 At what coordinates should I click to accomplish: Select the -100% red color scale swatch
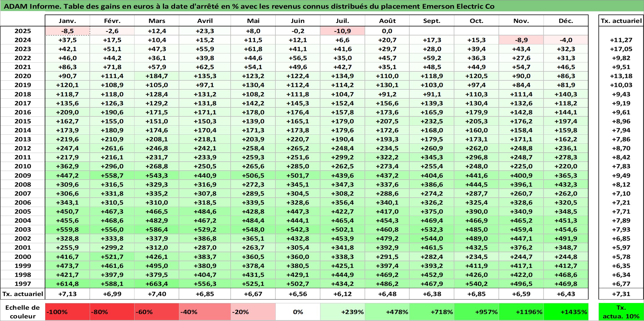[x=67, y=312]
